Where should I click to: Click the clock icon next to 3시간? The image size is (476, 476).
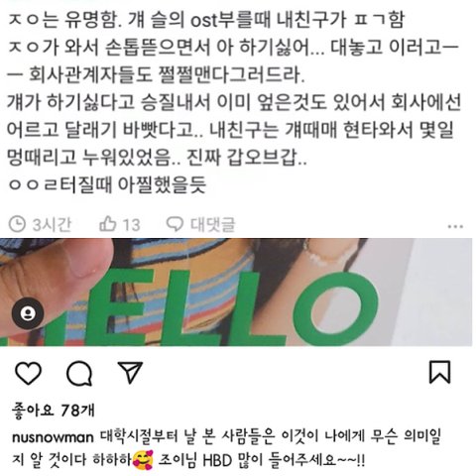(17, 224)
